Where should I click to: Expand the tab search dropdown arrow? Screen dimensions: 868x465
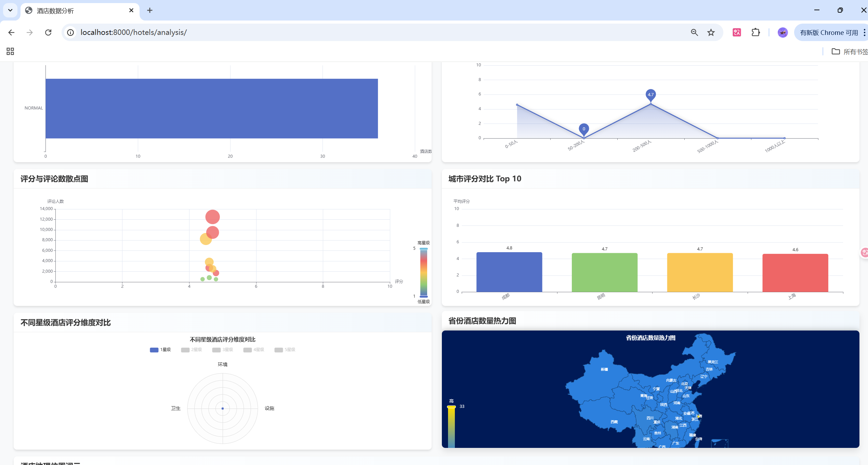[10, 10]
